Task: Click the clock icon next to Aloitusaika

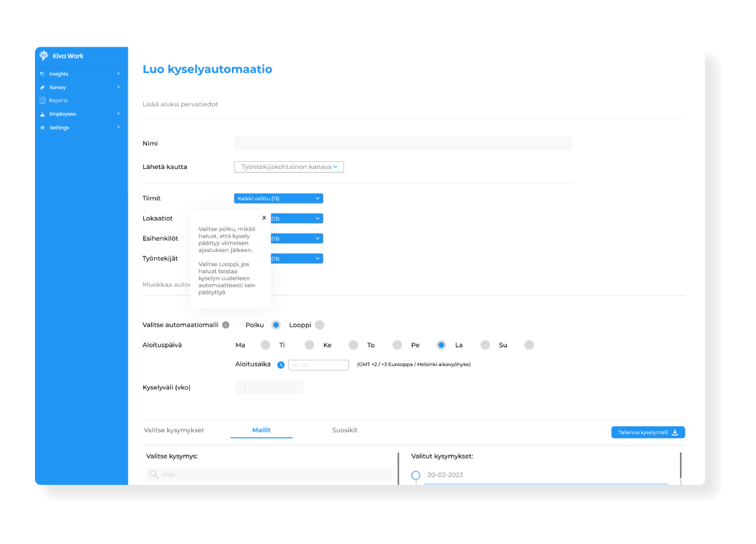Action: pos(281,365)
